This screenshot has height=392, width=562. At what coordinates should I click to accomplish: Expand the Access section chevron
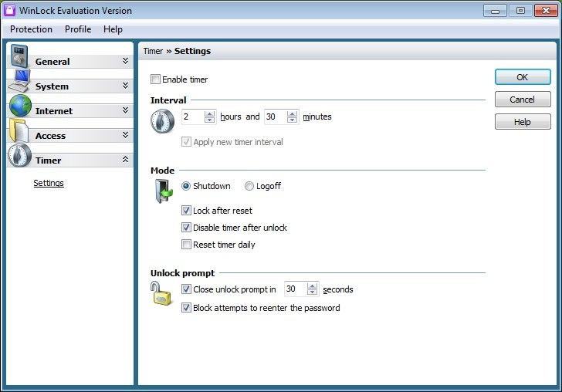(x=125, y=135)
